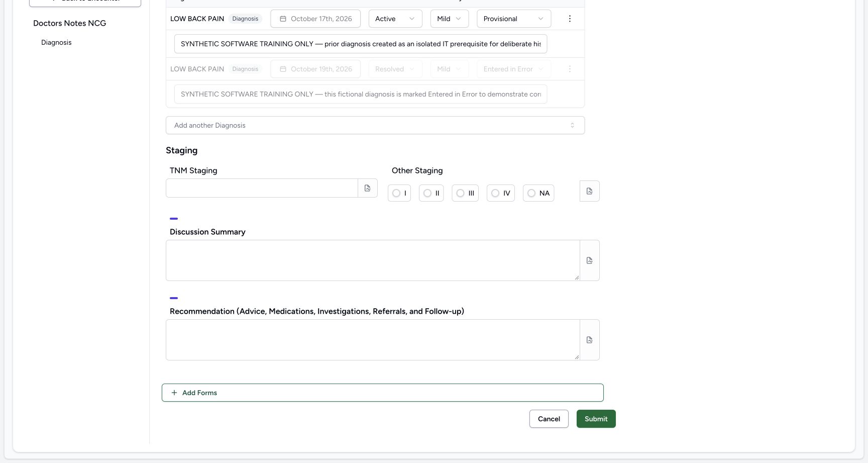Open the Active clinical status dropdown
Viewport: 868px width, 463px height.
[395, 19]
